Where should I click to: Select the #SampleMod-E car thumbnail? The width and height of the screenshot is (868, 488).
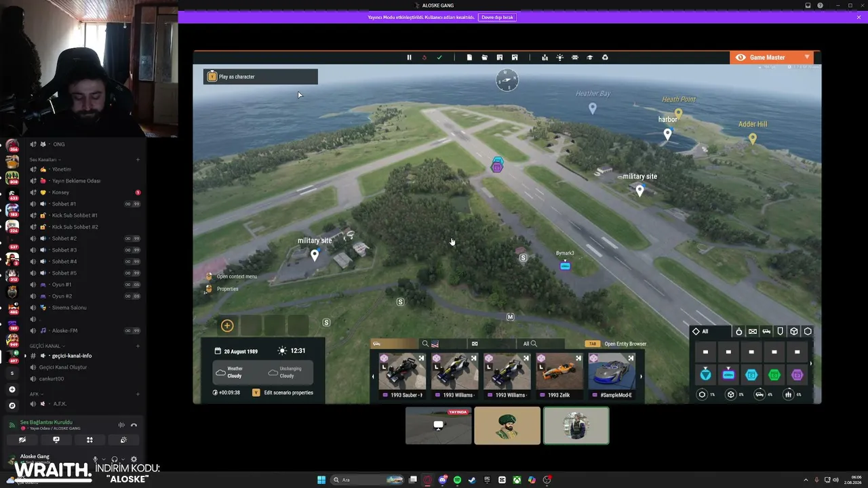612,376
